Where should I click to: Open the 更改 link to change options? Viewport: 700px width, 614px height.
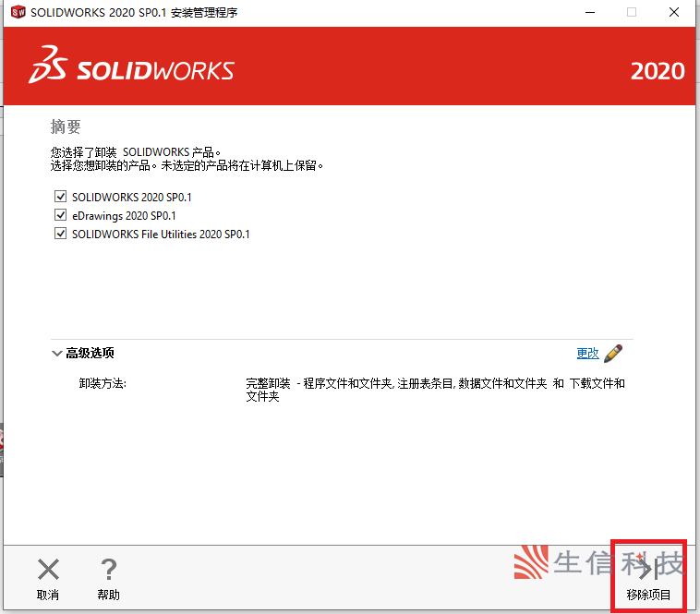pos(587,353)
